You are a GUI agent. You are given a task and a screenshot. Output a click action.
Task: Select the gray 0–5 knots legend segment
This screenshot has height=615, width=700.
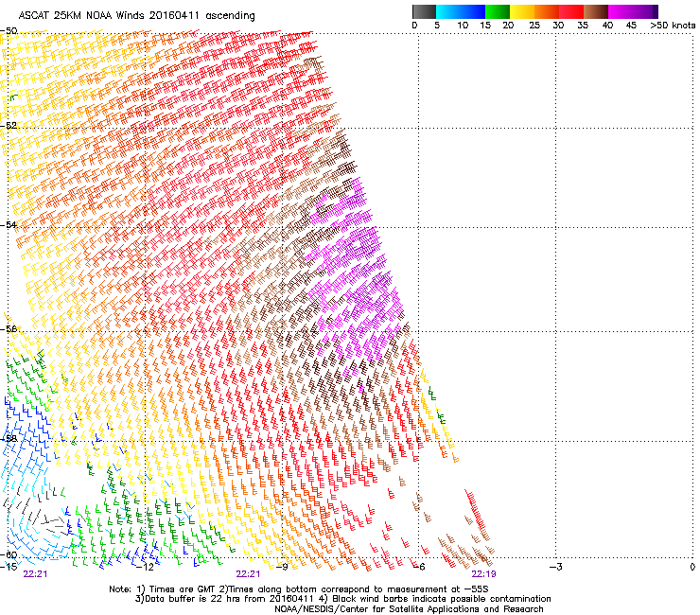pyautogui.click(x=424, y=11)
